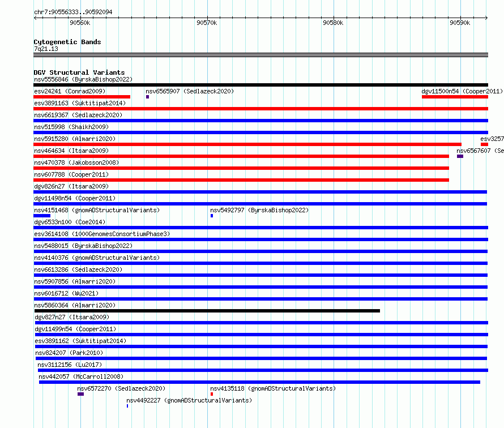This screenshot has width=504, height=428.
Task: Open nsv6567607 variant label
Action: [480, 151]
